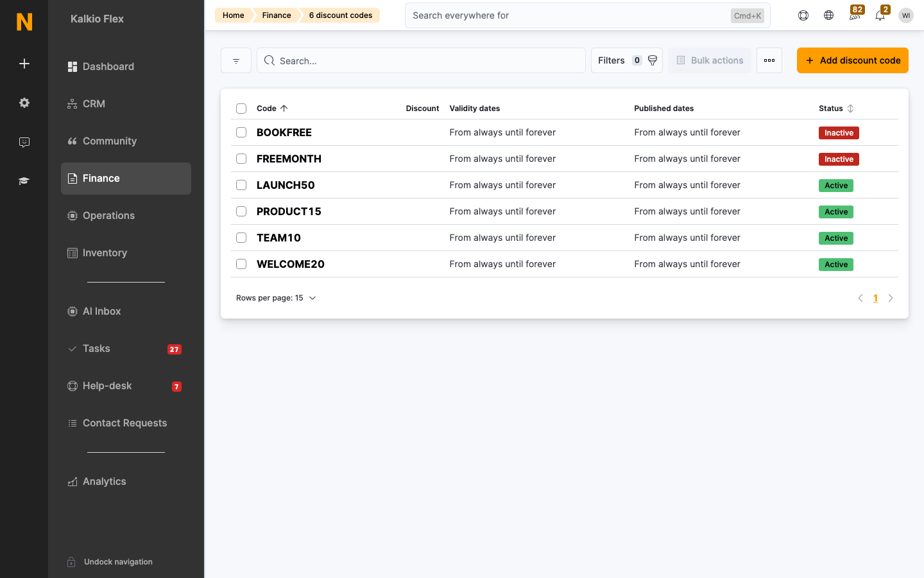Screen dimensions: 924x578
Task: Click the lifebuoy support icon in top bar
Action: point(803,15)
